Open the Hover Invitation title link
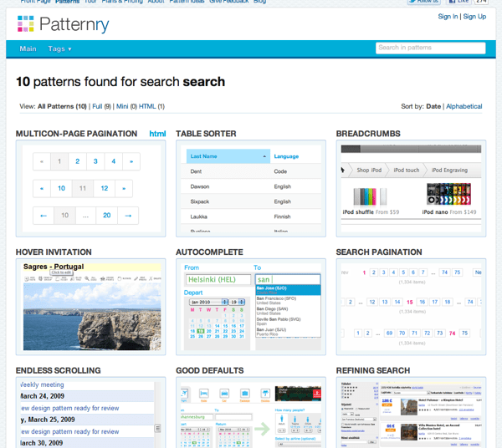Image resolution: width=502 pixels, height=448 pixels. [54, 252]
